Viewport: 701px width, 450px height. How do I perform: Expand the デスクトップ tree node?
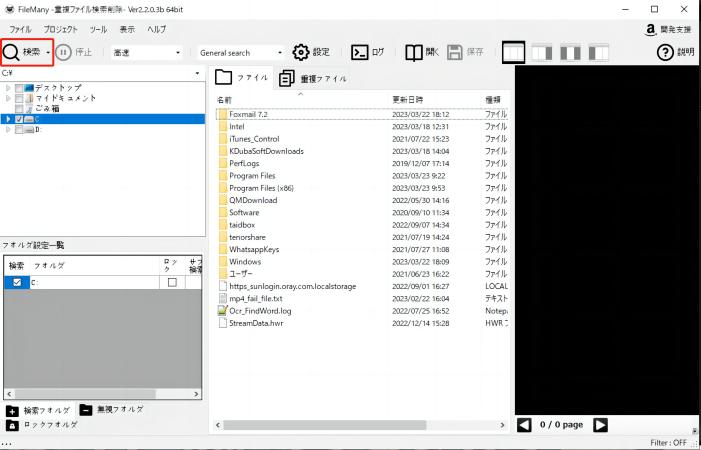(x=8, y=88)
